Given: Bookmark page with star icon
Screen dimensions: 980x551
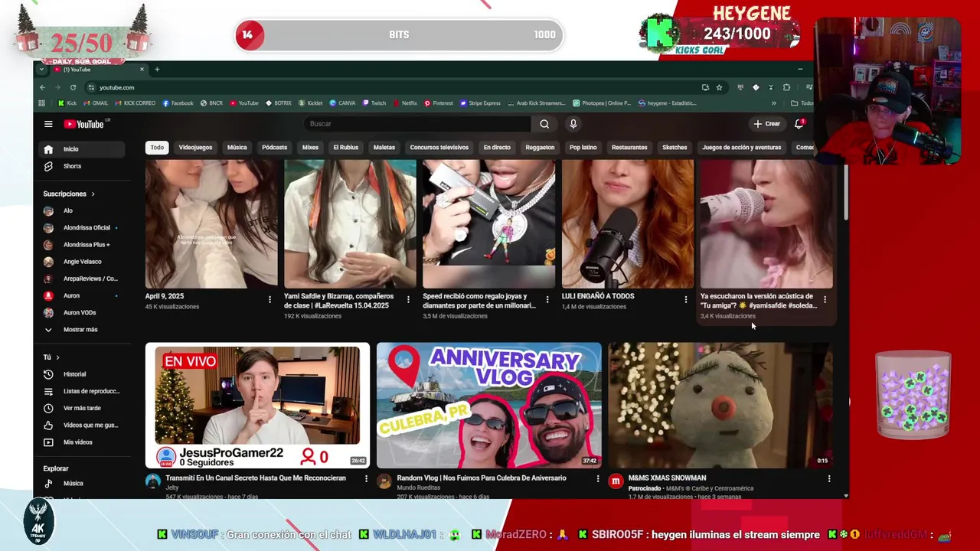Looking at the screenshot, I should [x=719, y=87].
